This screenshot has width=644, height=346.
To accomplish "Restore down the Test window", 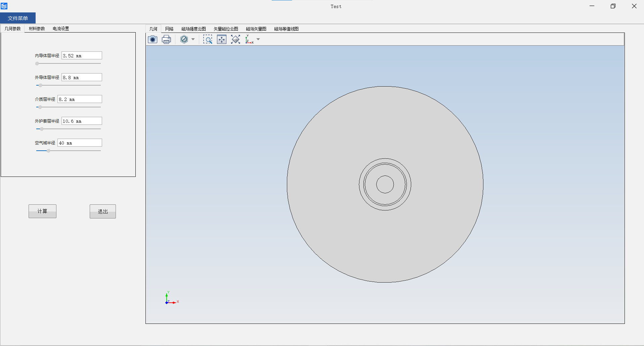I will 613,6.
